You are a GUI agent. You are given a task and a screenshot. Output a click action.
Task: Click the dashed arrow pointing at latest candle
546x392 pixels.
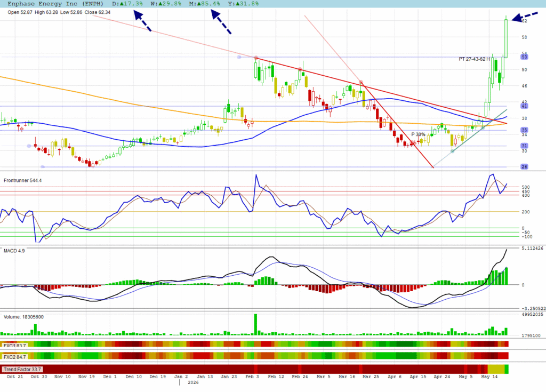click(525, 17)
